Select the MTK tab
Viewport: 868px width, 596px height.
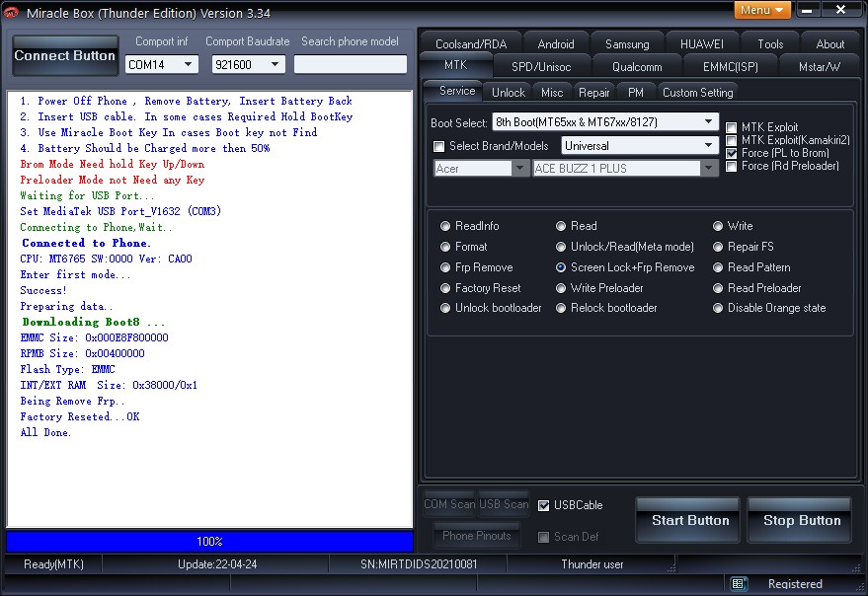(x=455, y=65)
